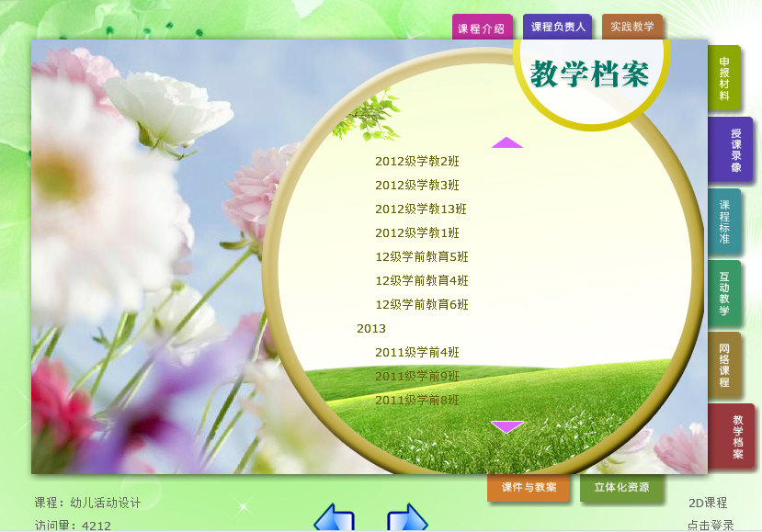Screen dimensions: 762x532
Task: Click the 访问量：4212 visit counter
Action: 73,526
